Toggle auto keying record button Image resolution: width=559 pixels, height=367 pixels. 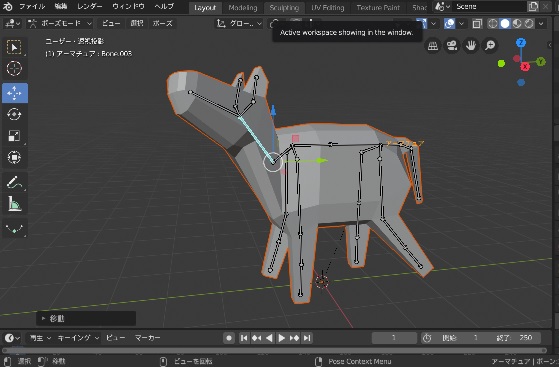click(229, 338)
